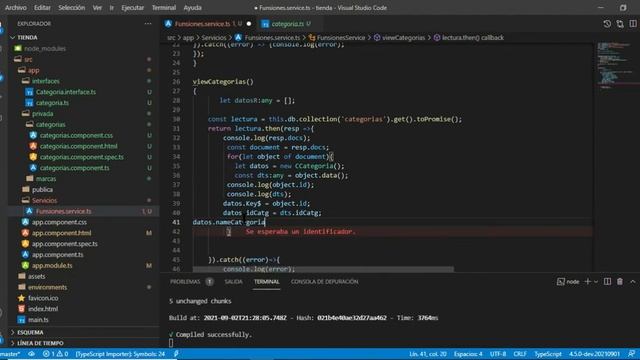Click viewCategorias breadcrumb item
The height and width of the screenshot is (360, 640).
click(x=403, y=38)
